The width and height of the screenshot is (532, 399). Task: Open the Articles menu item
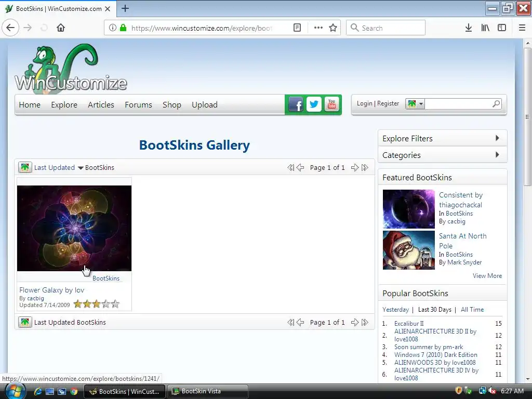click(x=101, y=105)
